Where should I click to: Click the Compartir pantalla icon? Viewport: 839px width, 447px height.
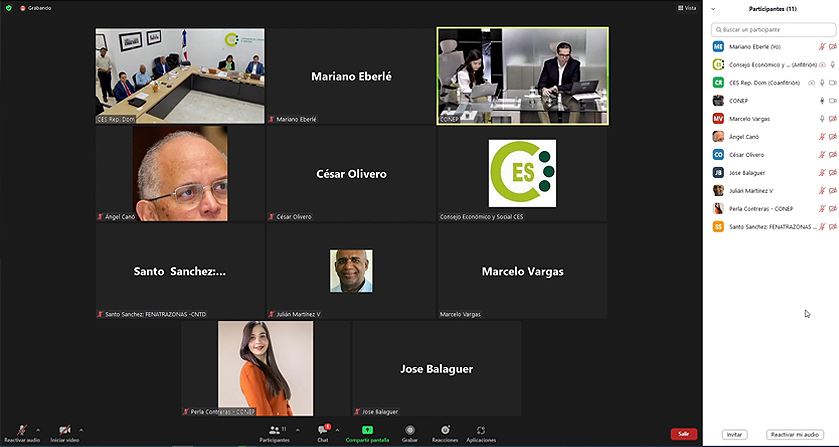tap(367, 430)
